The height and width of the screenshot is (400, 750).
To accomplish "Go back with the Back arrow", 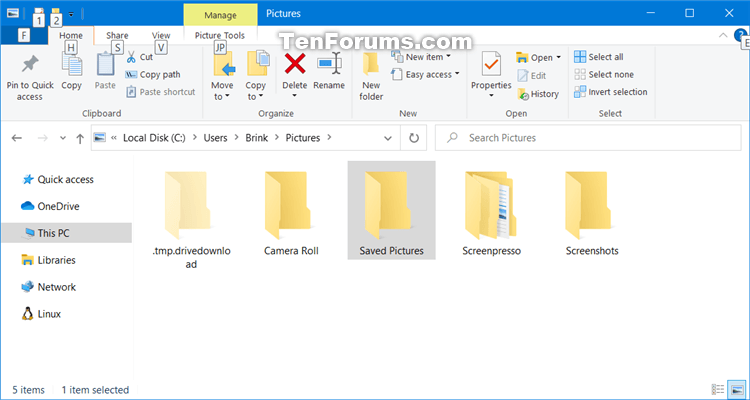I will 17,138.
